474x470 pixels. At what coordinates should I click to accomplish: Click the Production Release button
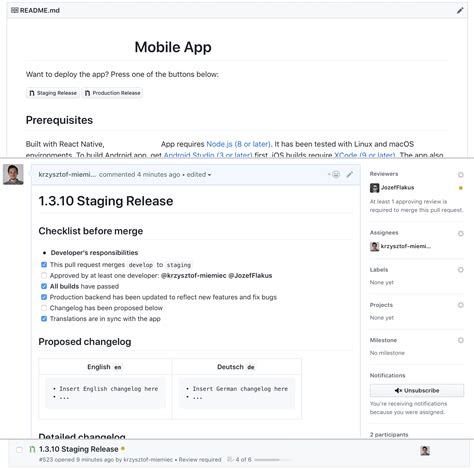click(x=113, y=93)
